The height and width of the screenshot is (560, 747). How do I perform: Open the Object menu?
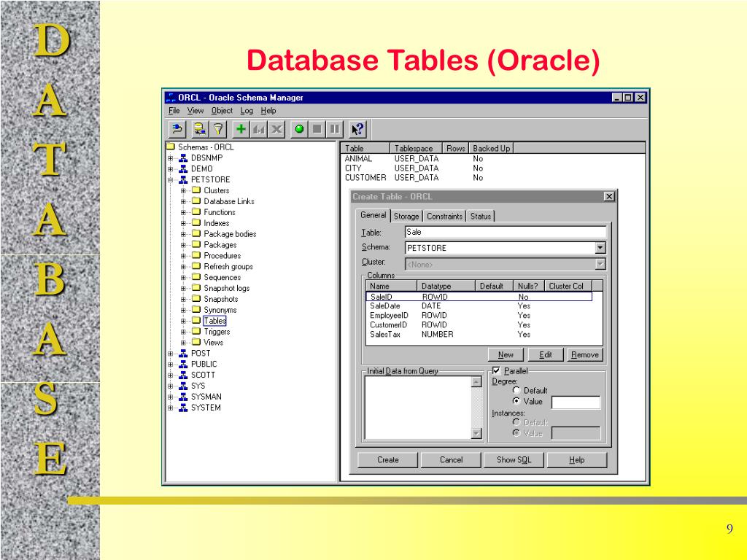point(222,110)
